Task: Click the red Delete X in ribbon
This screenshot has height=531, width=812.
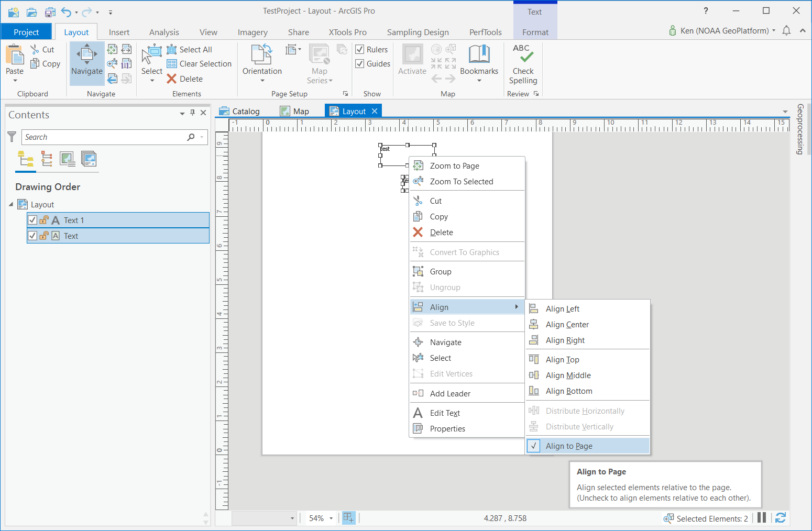Action: click(x=171, y=79)
